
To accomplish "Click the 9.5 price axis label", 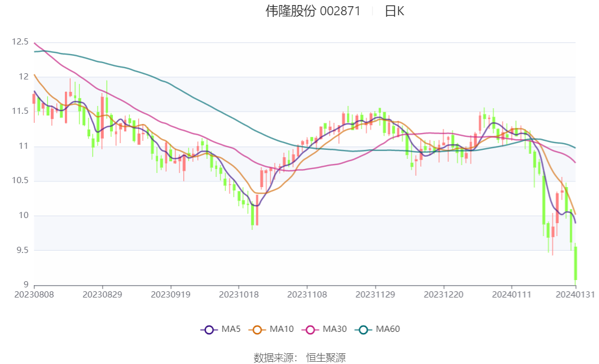I will click(x=23, y=250).
